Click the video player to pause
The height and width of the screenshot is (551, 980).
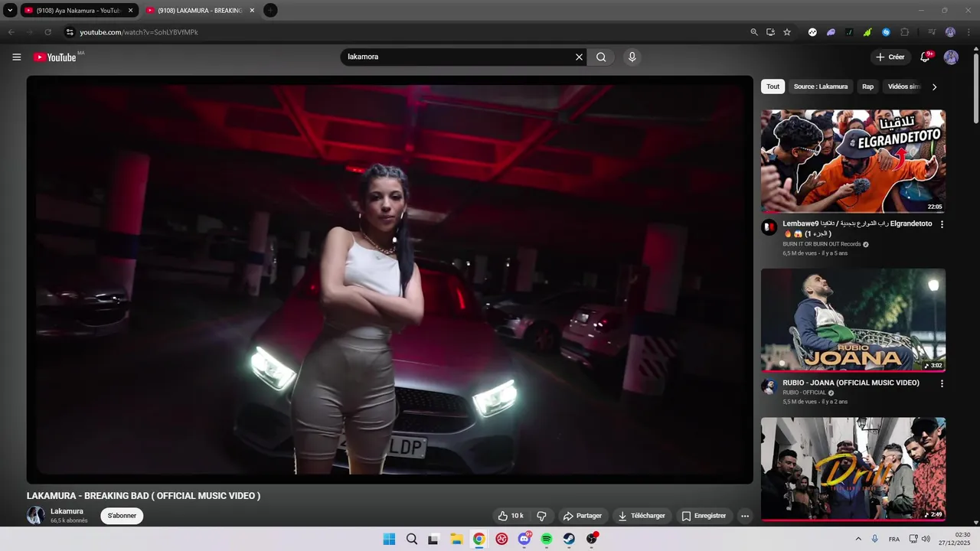[390, 279]
